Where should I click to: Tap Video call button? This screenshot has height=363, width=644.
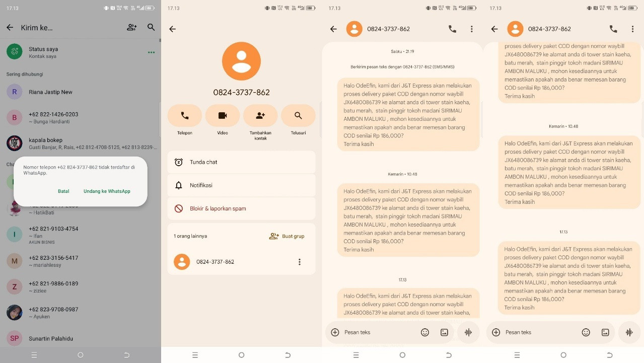pyautogui.click(x=223, y=116)
